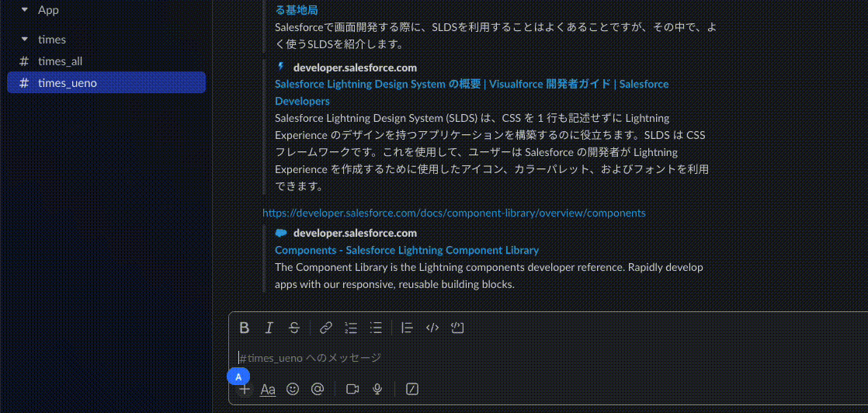
Task: Start an ordered numbered list
Action: click(351, 328)
